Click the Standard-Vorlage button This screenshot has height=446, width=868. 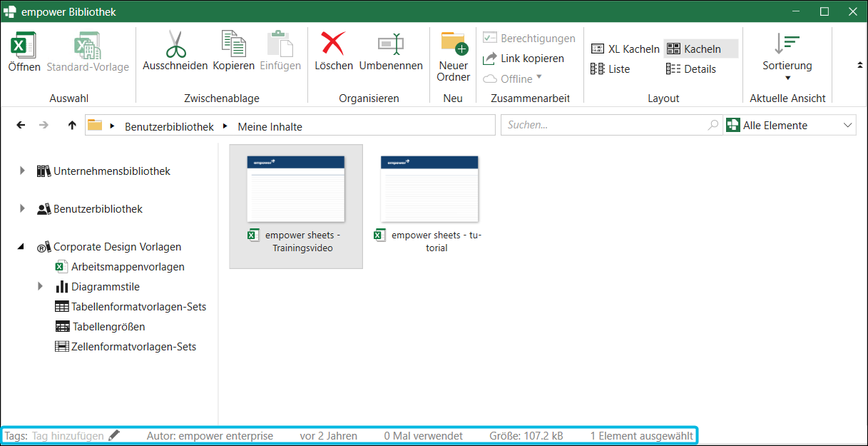88,52
